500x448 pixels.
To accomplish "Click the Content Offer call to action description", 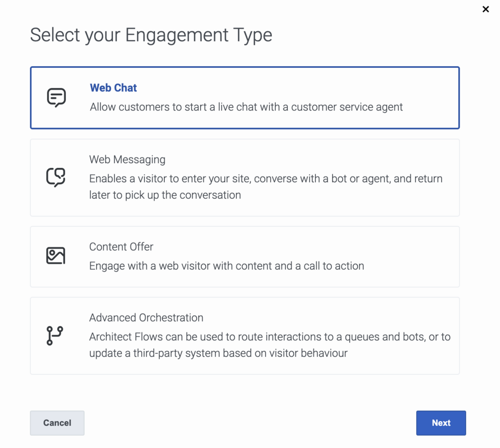I will tap(227, 266).
